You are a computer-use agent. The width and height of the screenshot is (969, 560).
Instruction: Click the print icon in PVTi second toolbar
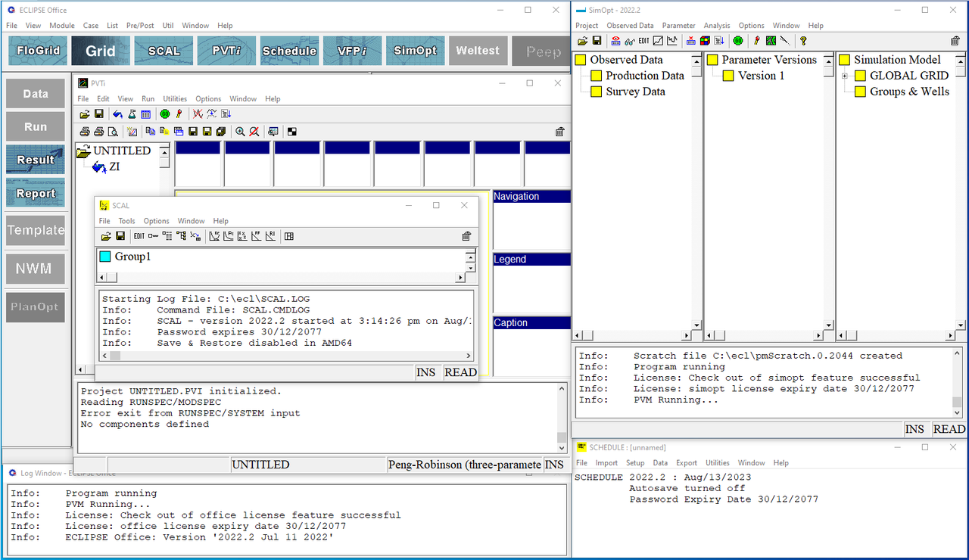click(x=85, y=132)
